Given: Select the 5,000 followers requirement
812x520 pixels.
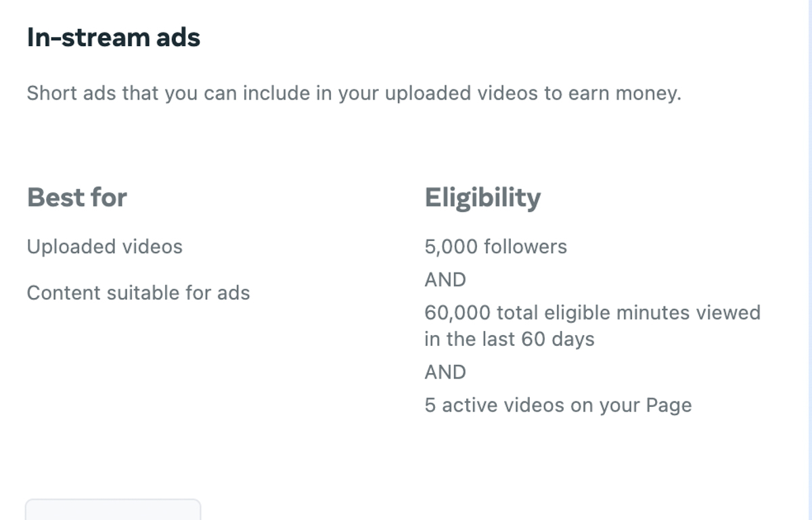Looking at the screenshot, I should coord(496,246).
